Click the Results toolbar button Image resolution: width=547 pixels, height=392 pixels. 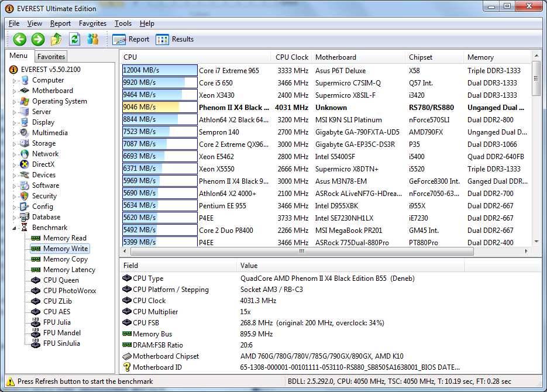click(x=174, y=39)
